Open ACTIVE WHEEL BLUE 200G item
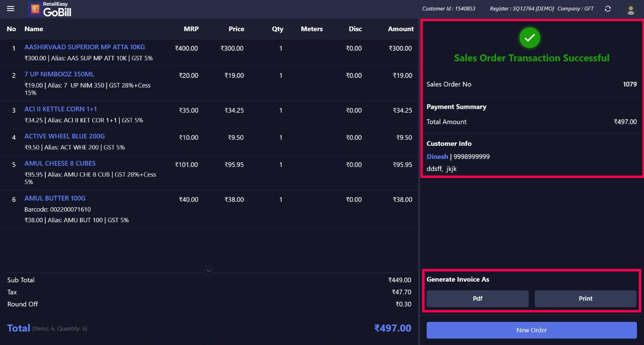This screenshot has height=345, width=644. point(64,136)
